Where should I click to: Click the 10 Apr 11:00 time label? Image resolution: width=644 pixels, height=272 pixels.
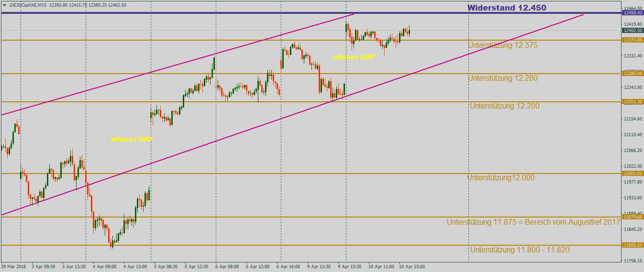[x=381, y=267]
